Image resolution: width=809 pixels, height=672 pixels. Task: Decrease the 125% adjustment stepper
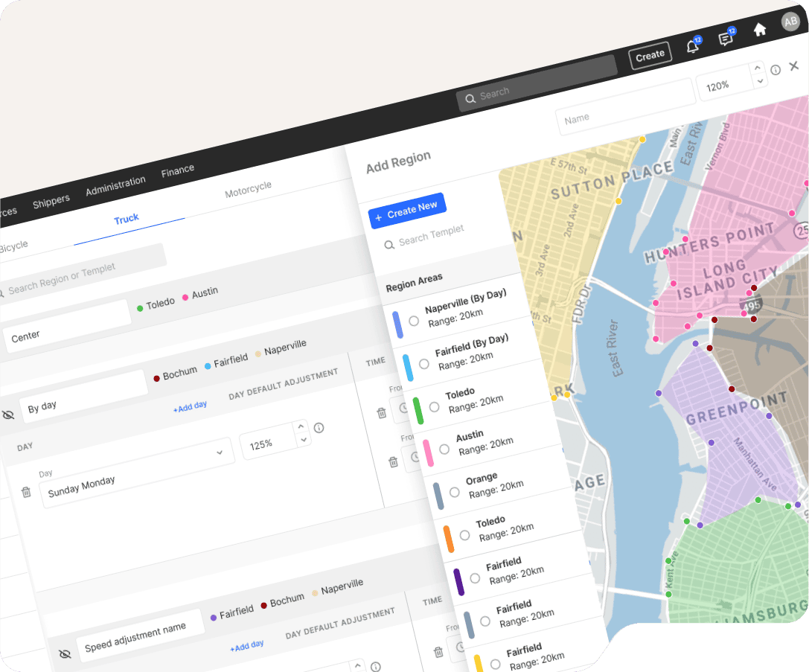click(x=304, y=439)
